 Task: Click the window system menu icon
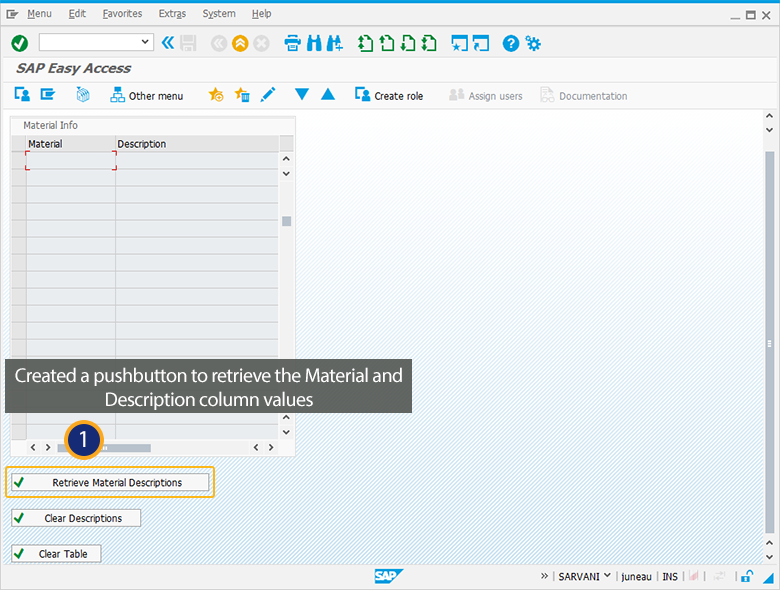click(x=12, y=14)
